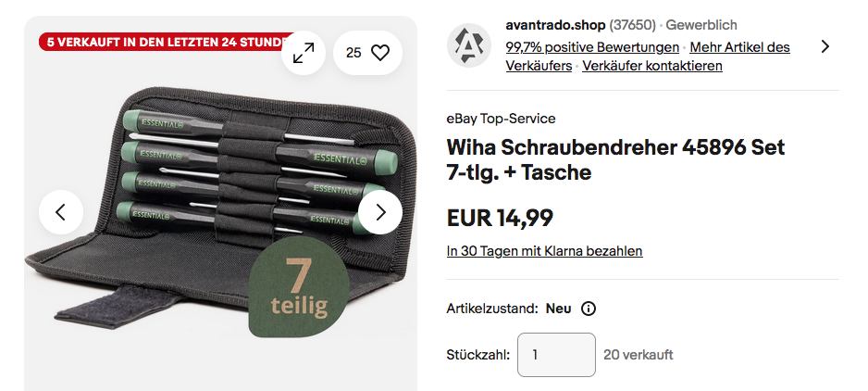Click Verkäufer kontaktieren link

pos(652,66)
